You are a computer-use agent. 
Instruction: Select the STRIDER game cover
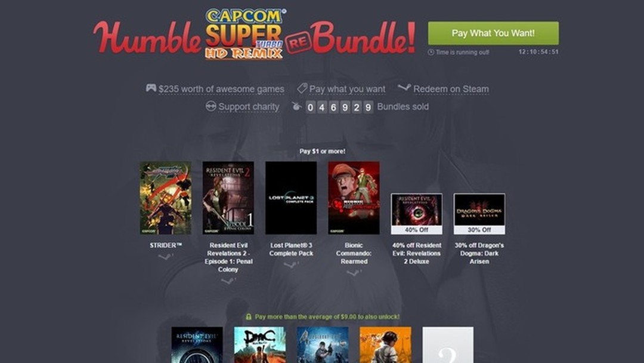(x=166, y=198)
